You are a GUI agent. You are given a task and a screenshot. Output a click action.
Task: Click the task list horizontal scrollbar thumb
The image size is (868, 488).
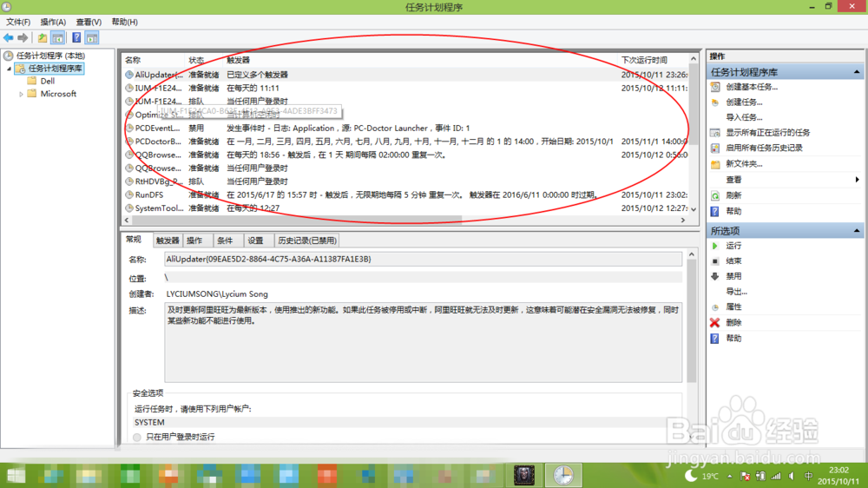click(x=296, y=220)
